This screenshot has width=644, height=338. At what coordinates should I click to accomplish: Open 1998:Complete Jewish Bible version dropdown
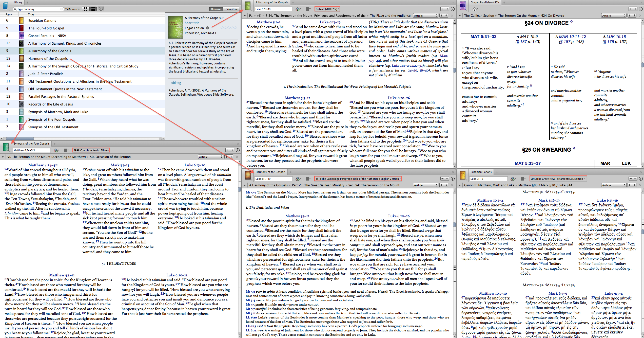click(x=91, y=150)
